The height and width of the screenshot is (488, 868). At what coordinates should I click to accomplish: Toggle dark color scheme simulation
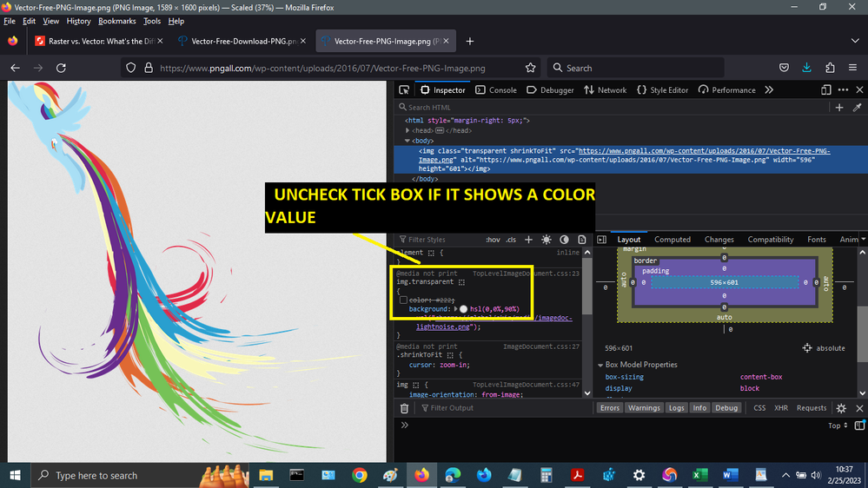pyautogui.click(x=564, y=240)
